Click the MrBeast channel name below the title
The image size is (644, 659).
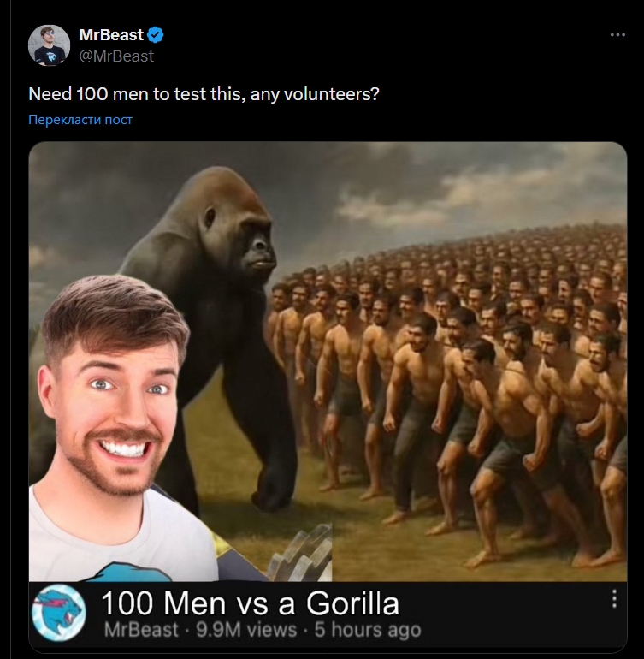point(141,631)
